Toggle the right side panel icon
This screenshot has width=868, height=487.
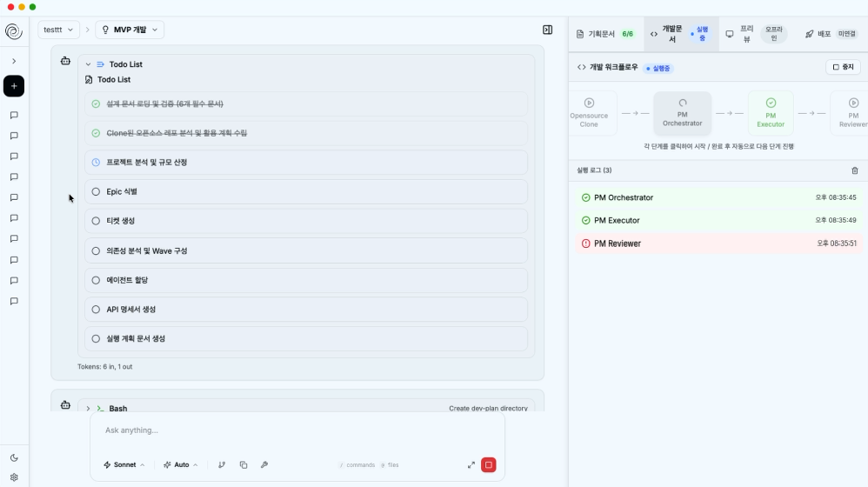click(547, 30)
